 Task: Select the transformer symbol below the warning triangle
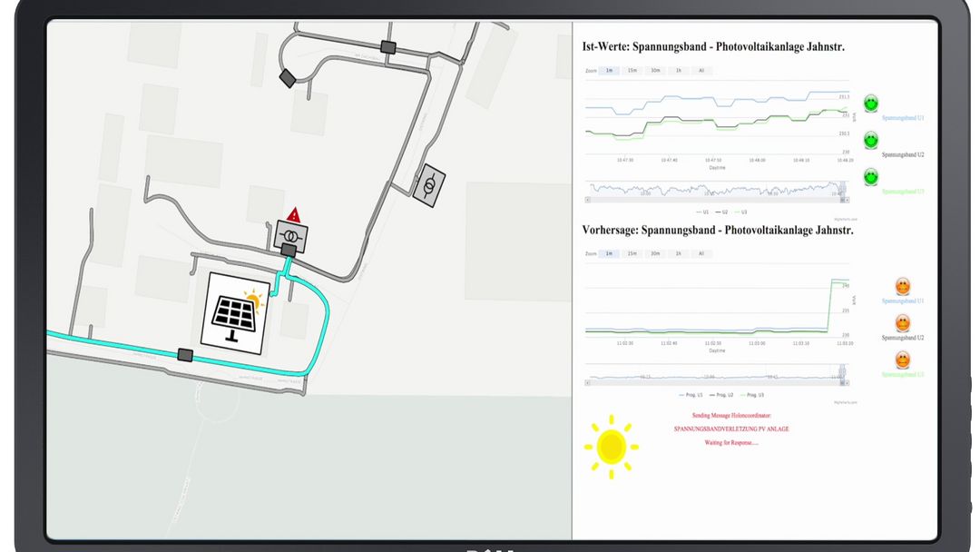pyautogui.click(x=291, y=236)
